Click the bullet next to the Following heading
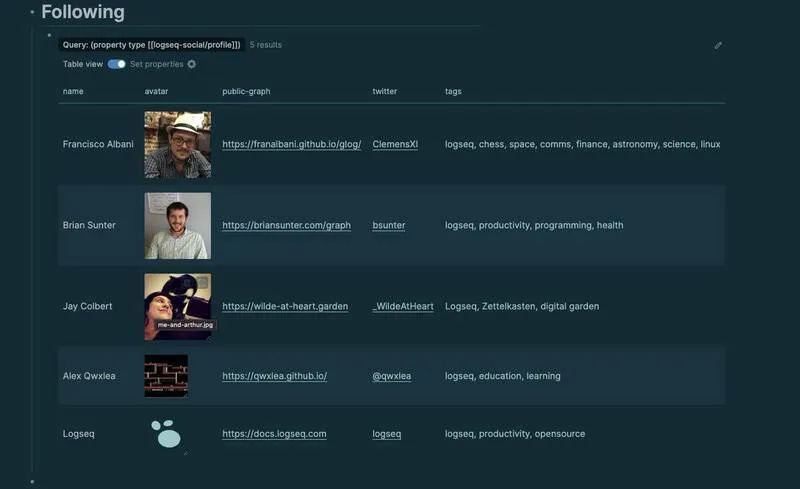 [x=32, y=12]
